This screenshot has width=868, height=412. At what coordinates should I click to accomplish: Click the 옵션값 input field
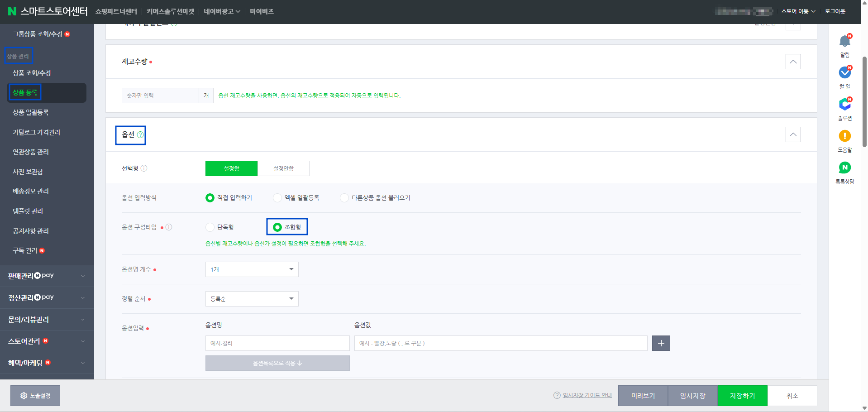pos(501,343)
